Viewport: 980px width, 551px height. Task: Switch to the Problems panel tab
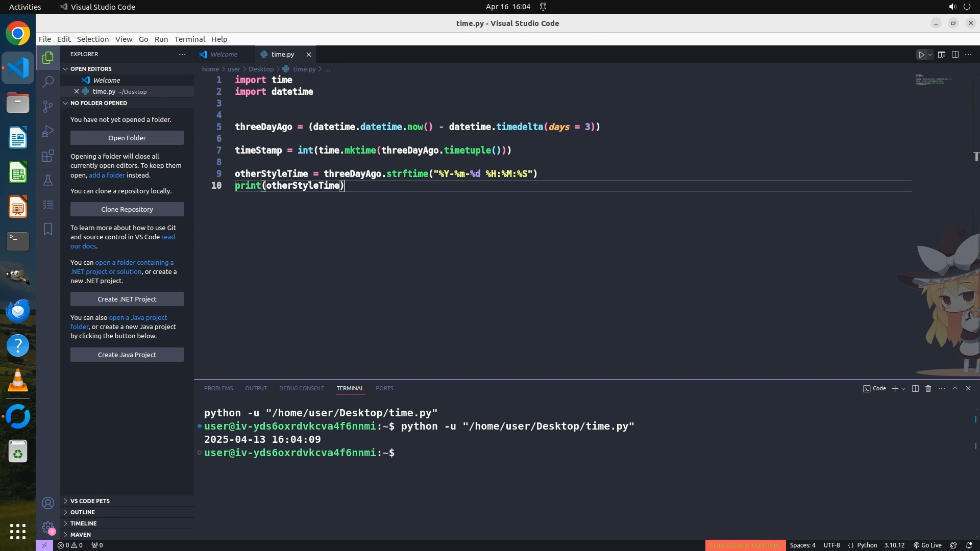(218, 389)
